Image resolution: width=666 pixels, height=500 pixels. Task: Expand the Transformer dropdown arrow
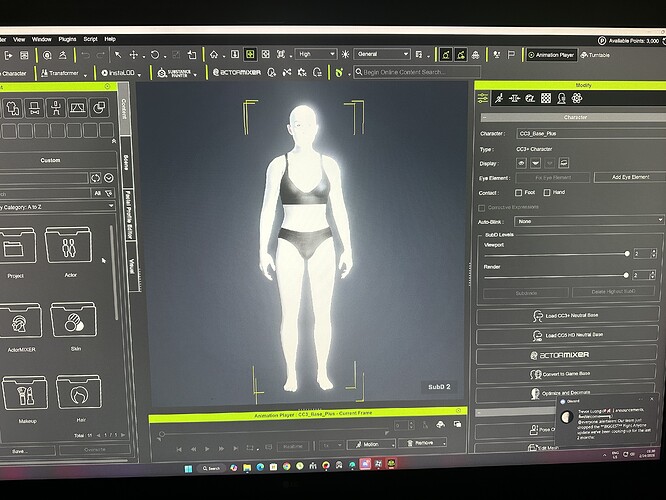(x=85, y=75)
